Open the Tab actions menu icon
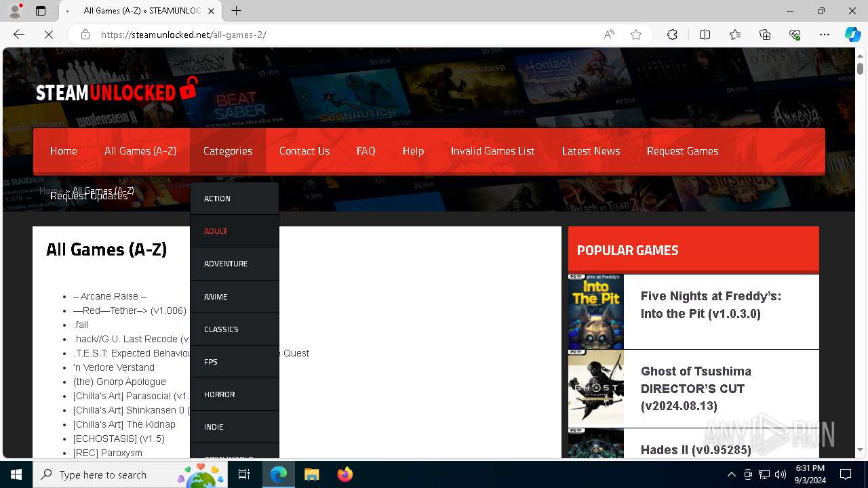Viewport: 868px width, 488px height. pos(41,11)
